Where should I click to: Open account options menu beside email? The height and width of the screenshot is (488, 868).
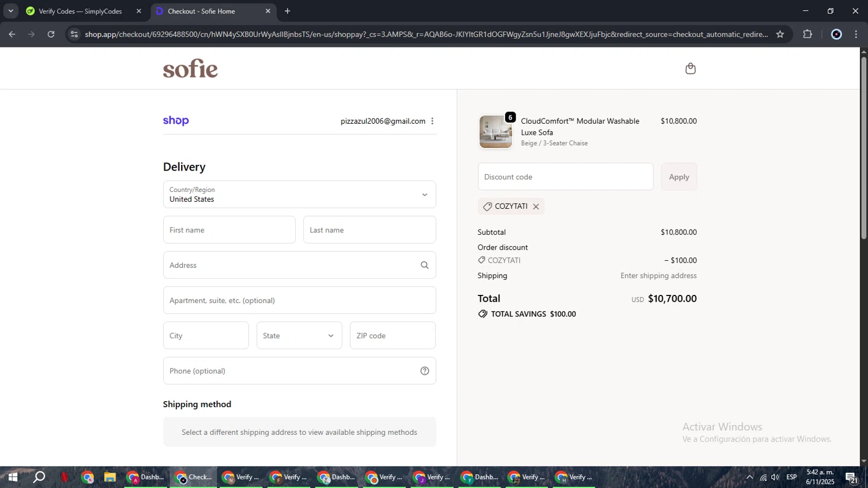[432, 121]
